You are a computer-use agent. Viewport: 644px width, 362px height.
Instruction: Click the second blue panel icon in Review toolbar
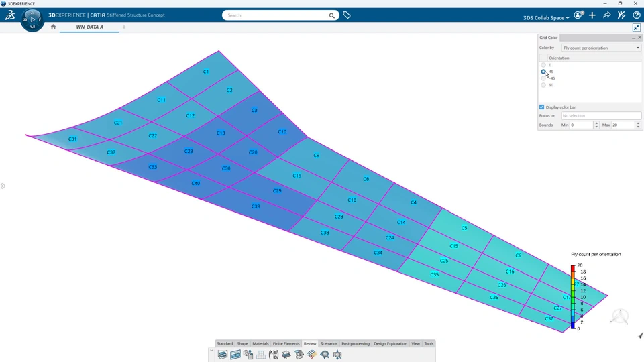coord(235,355)
